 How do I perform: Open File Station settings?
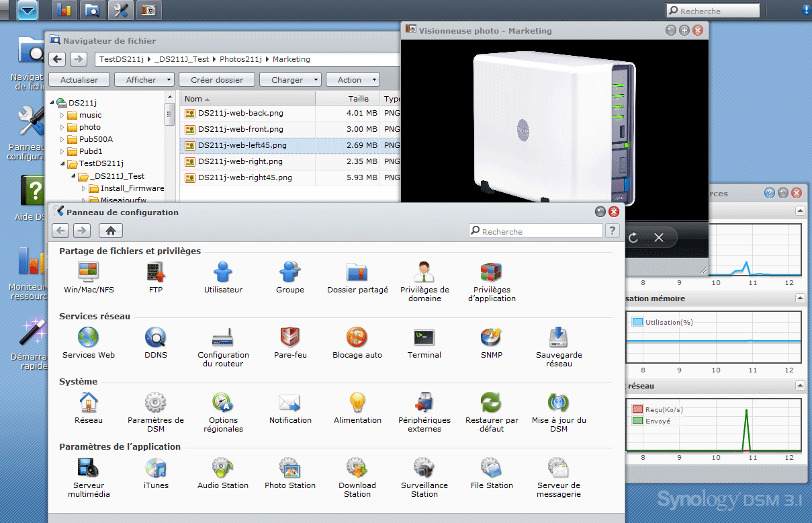(492, 473)
